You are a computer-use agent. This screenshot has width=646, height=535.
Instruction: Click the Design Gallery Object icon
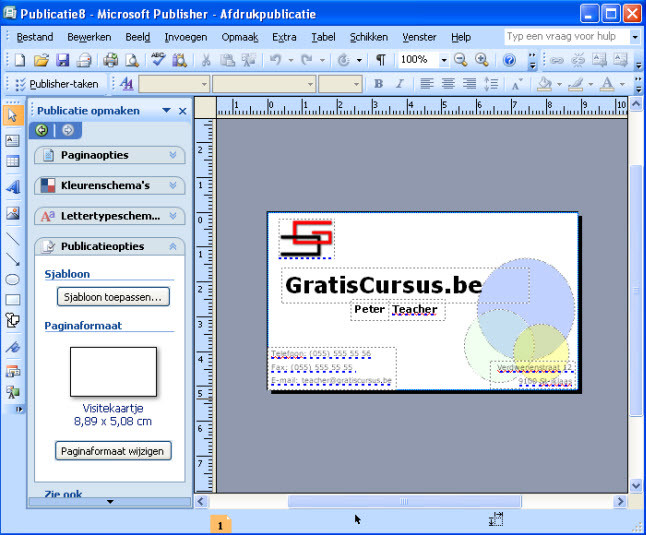(x=13, y=371)
